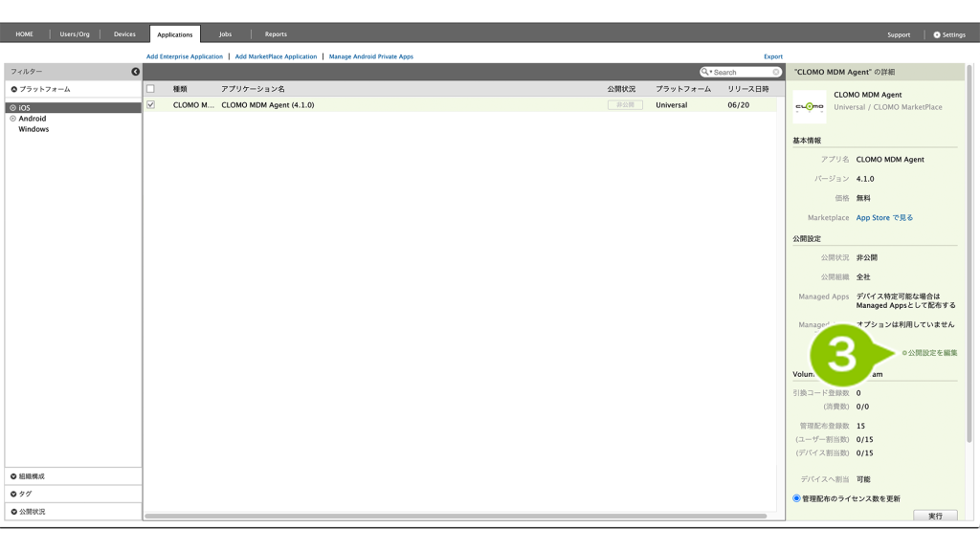Select CLOMO MDM Agent (4.1.0) row name

click(x=268, y=105)
